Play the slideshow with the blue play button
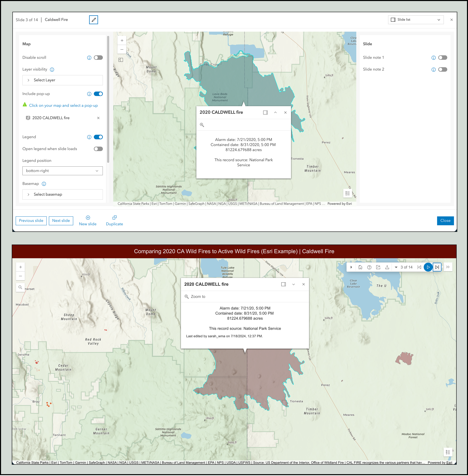468x476 pixels. coord(428,267)
